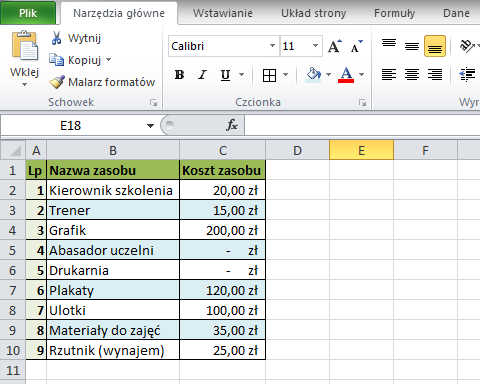The width and height of the screenshot is (480, 384).
Task: Select all cells corner button
Action: [13, 150]
